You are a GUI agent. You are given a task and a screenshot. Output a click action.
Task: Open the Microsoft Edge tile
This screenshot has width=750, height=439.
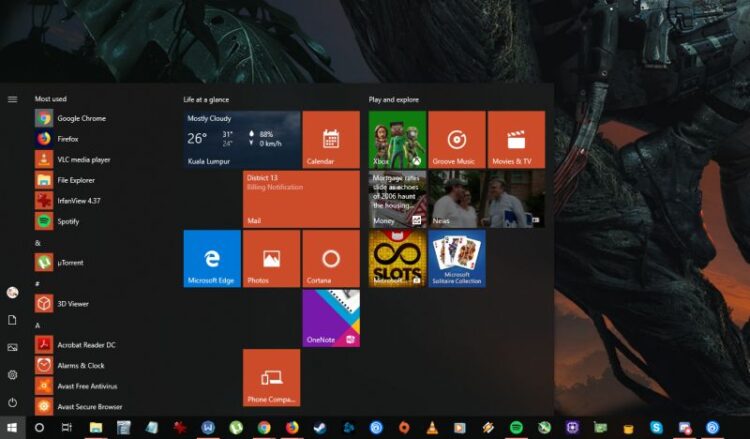pyautogui.click(x=212, y=259)
